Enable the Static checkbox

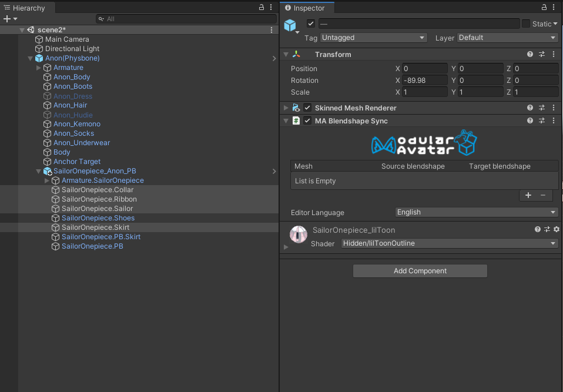[526, 24]
